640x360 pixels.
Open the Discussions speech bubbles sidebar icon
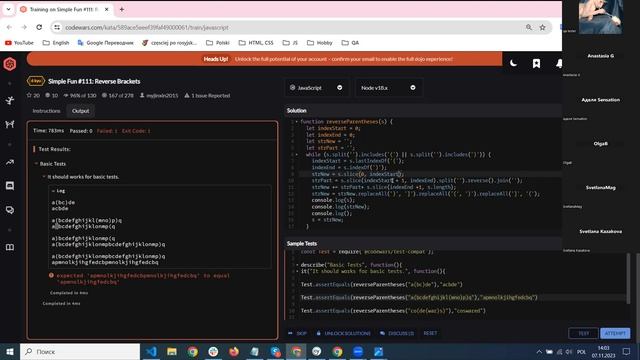(10, 210)
